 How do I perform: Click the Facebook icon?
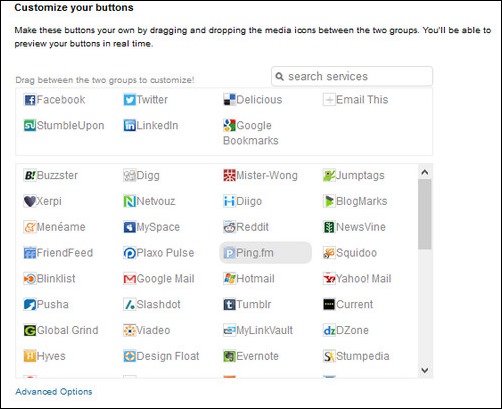pos(30,100)
